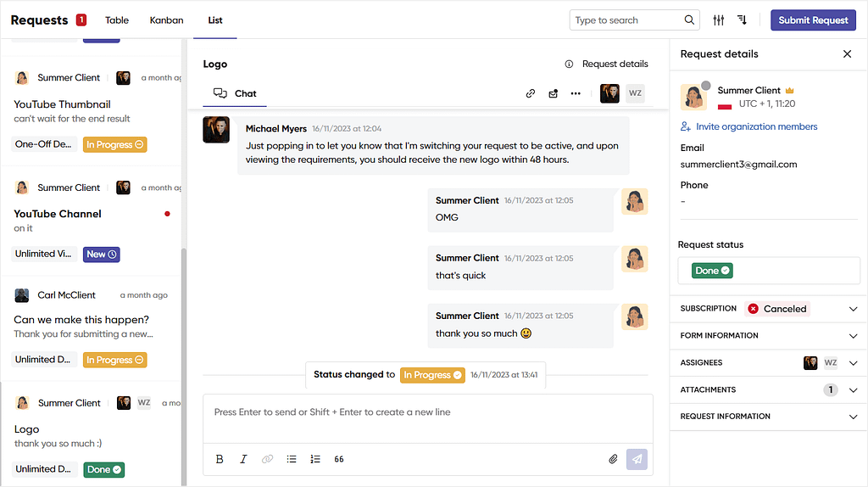Insert a hyperlink in message

[x=267, y=459]
